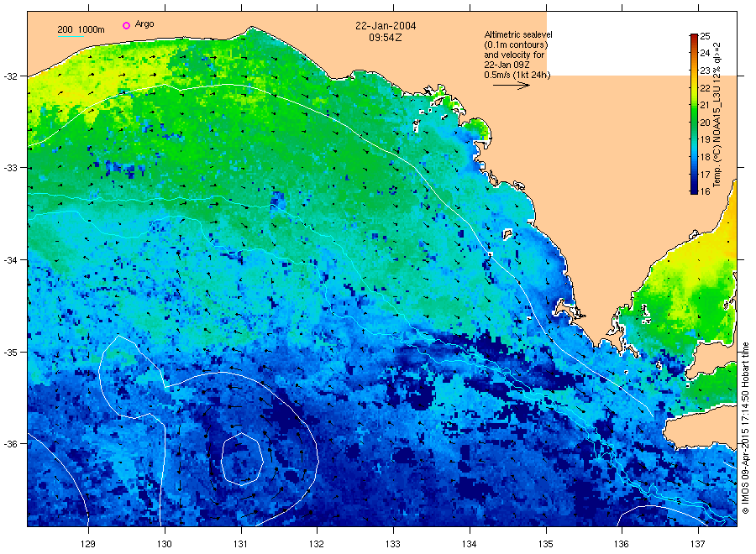Click the 25 value on temperature scale

click(705, 36)
